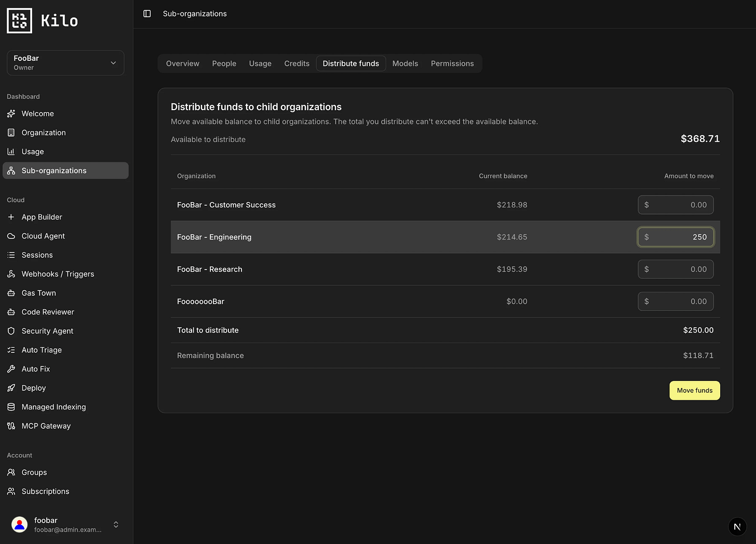The image size is (756, 544).
Task: Open the FooBar Owner organization switcher
Action: pos(65,63)
